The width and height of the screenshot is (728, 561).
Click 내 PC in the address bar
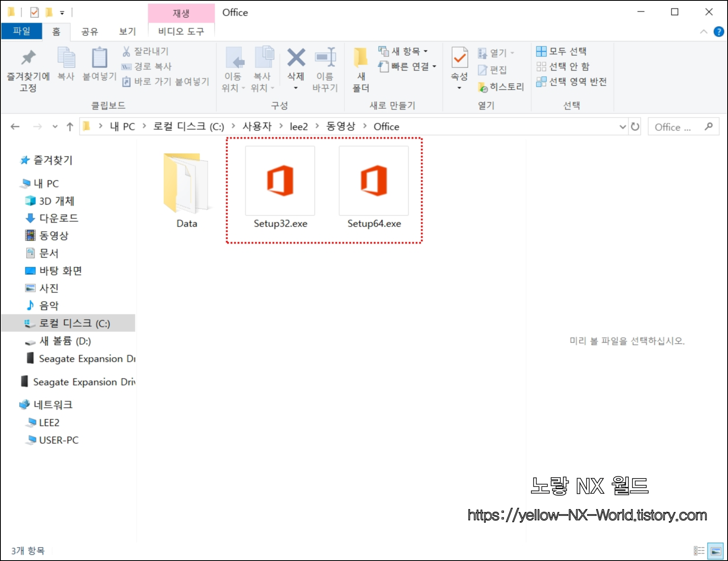point(123,127)
